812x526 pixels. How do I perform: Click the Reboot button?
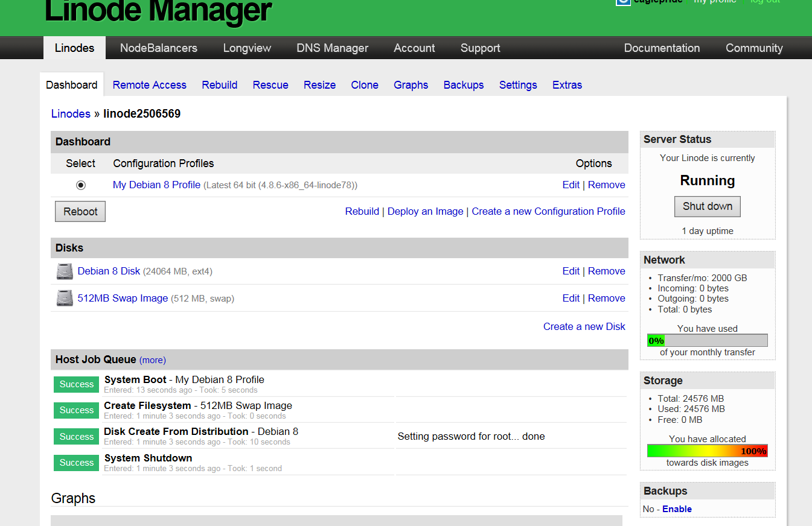[80, 212]
